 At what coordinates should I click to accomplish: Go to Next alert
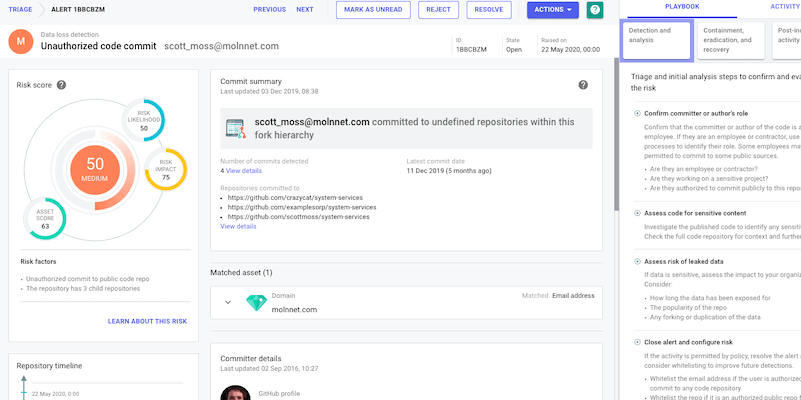305,9
